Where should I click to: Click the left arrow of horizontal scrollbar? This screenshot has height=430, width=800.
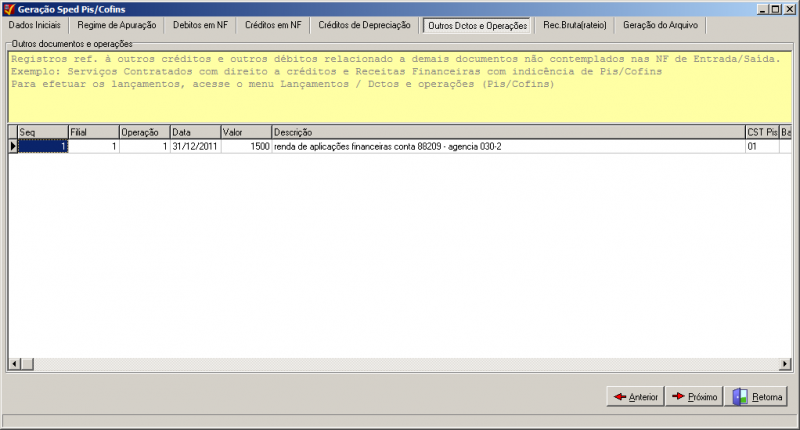coord(14,364)
